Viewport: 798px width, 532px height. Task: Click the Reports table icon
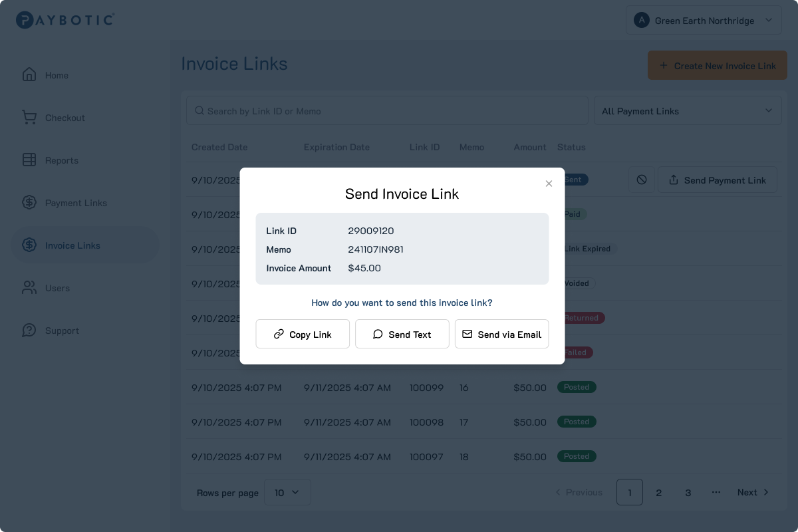[x=29, y=160]
